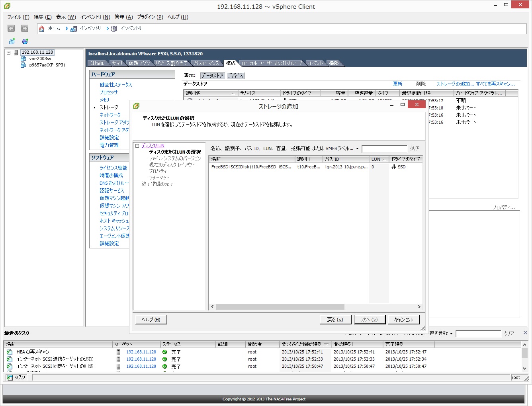532x406 pixels.
Task: Click the インターネット SCSI 固定ターゲットの削除 task icon
Action: tap(10, 366)
